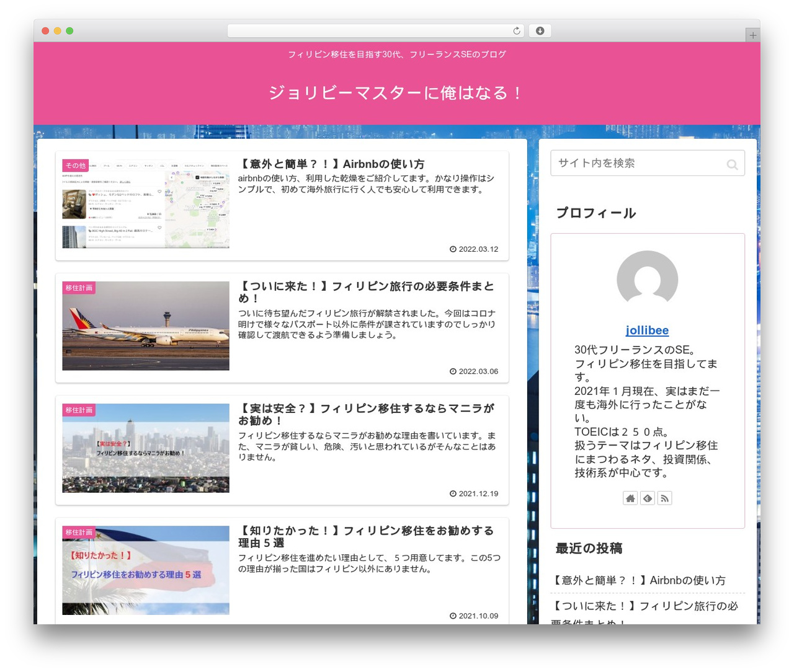Click the browser reload icon
Screen dimensions: 794x672
516,31
